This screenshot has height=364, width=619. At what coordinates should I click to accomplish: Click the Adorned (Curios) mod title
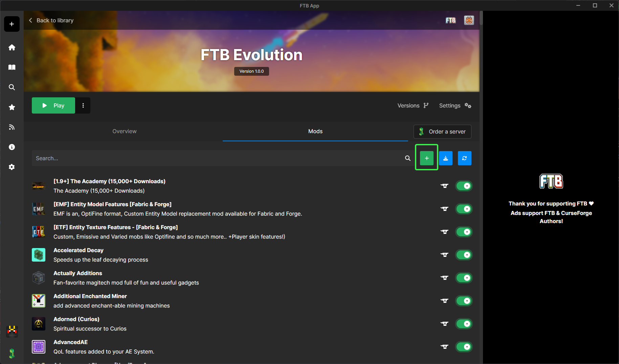76,319
